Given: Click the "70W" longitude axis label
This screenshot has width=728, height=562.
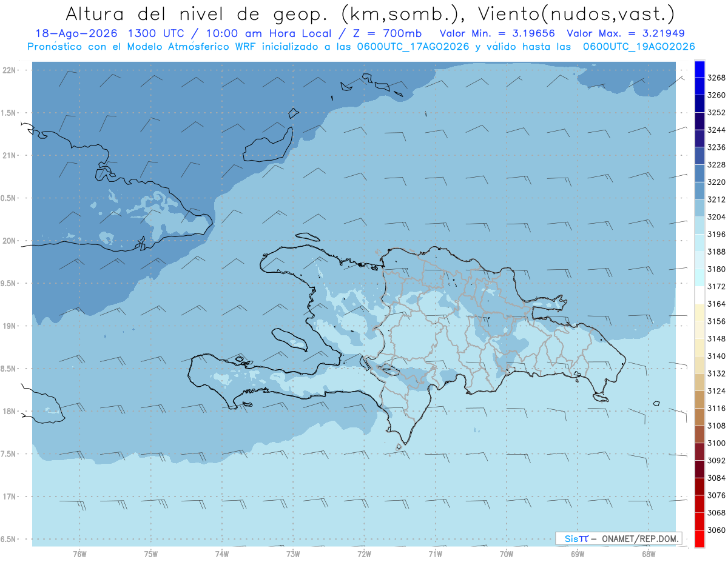Looking at the screenshot, I should (x=507, y=554).
